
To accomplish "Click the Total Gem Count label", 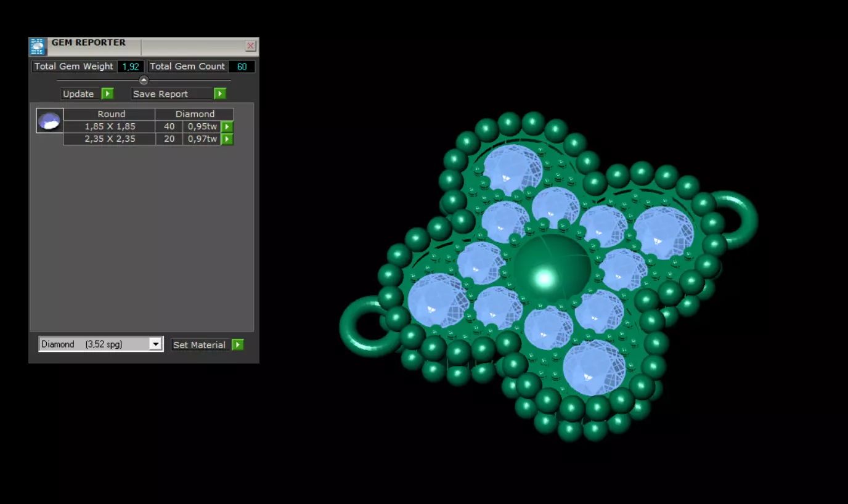I will (187, 67).
